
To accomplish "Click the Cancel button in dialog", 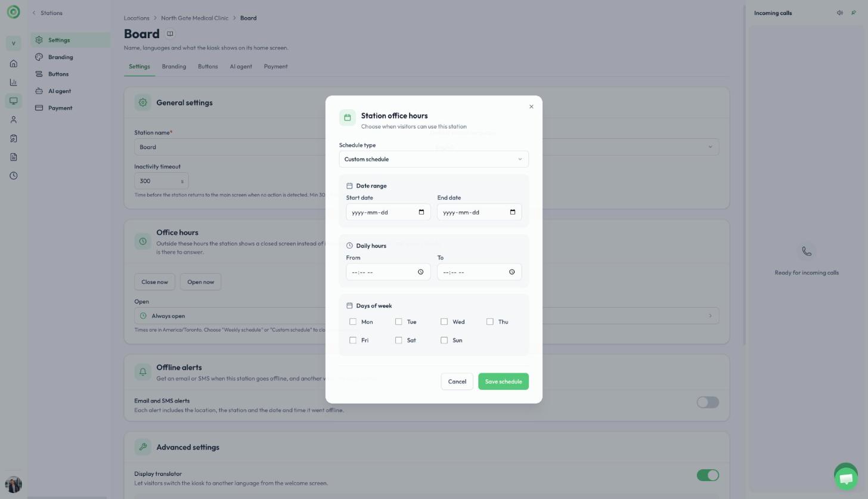I will pos(457,382).
